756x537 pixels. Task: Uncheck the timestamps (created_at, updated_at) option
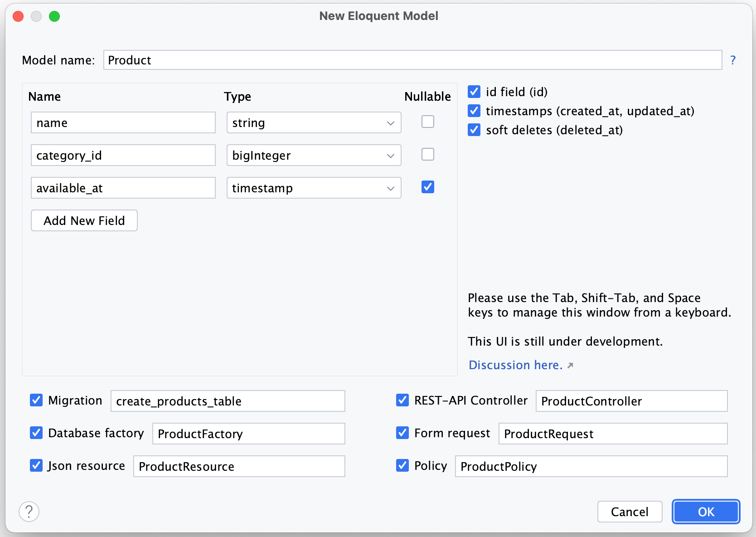pyautogui.click(x=474, y=111)
